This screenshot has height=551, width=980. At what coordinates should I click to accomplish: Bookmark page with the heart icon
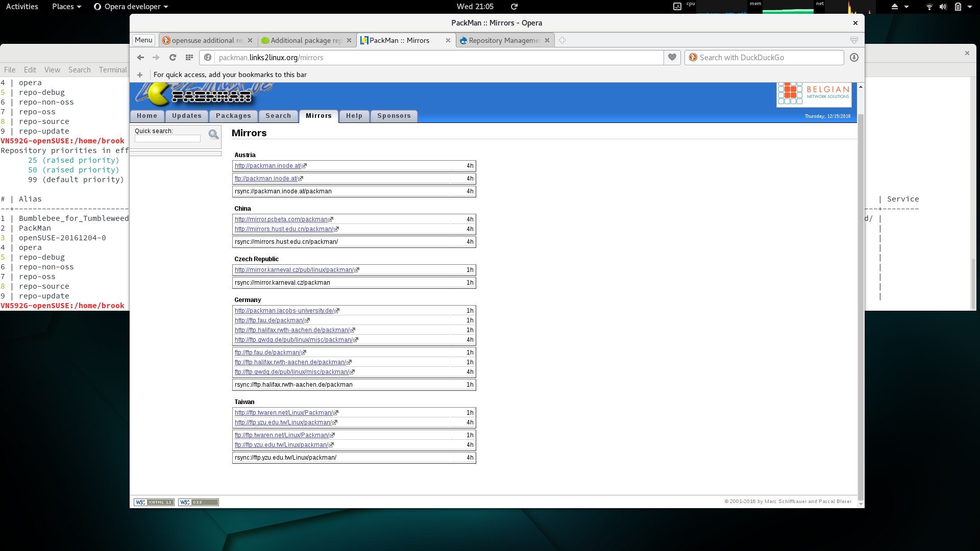click(x=672, y=58)
